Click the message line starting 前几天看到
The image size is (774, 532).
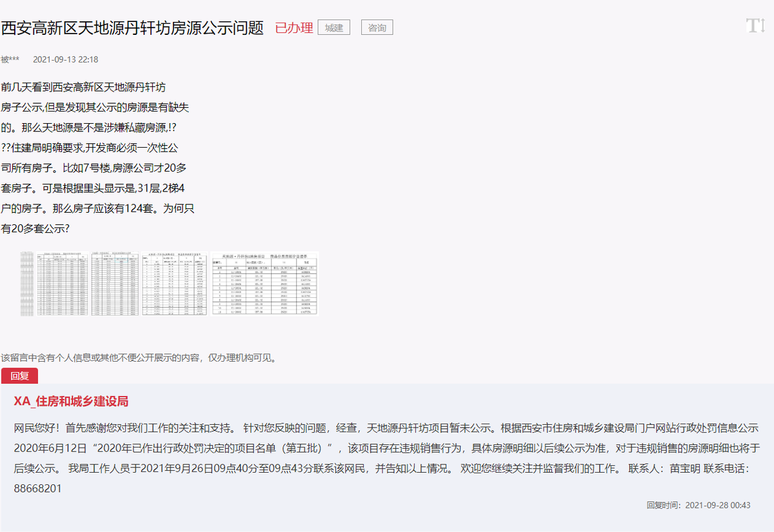(x=83, y=86)
